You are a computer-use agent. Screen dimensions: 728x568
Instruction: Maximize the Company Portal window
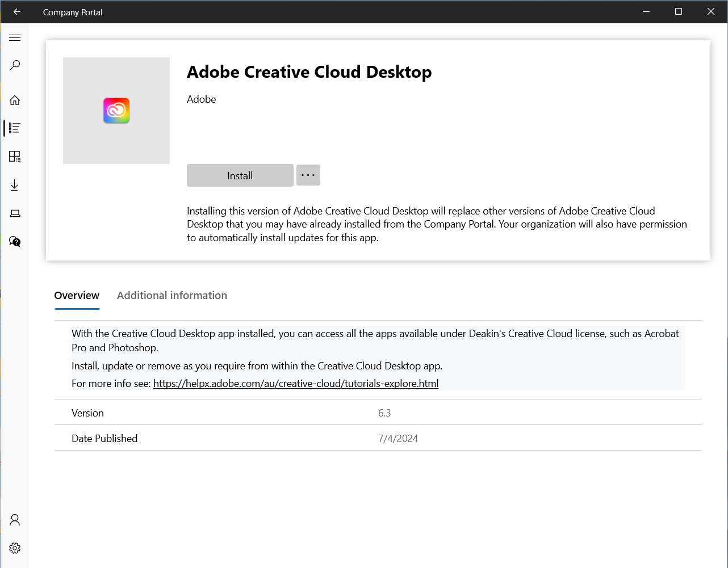point(679,12)
